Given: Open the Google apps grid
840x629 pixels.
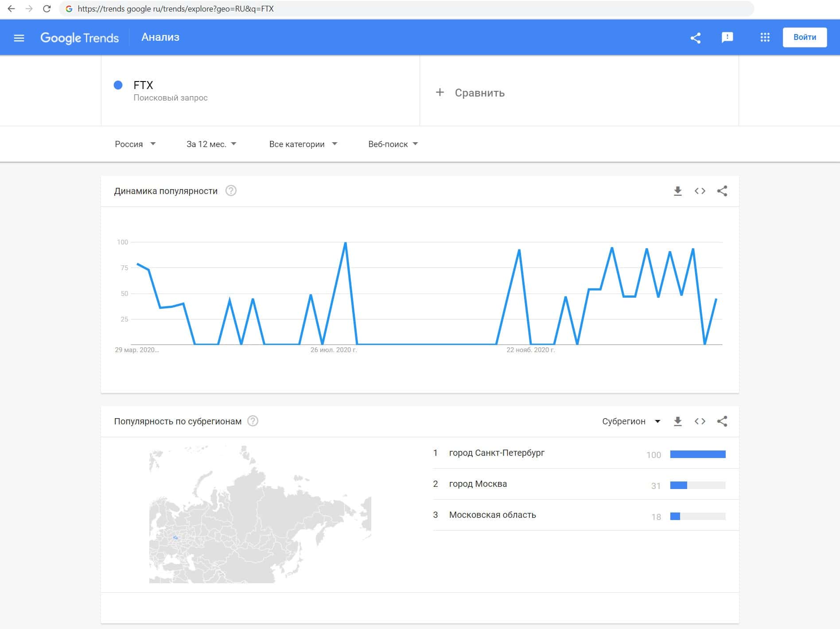Looking at the screenshot, I should (765, 38).
